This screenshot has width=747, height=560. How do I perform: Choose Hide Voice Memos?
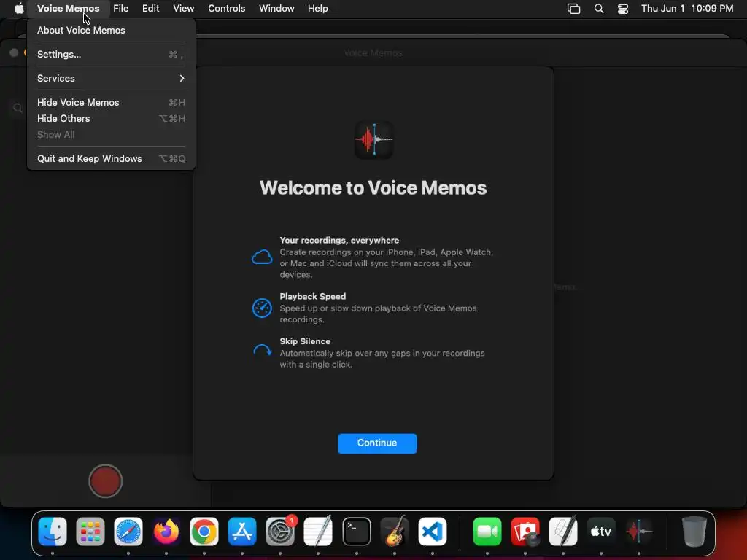pyautogui.click(x=111, y=102)
